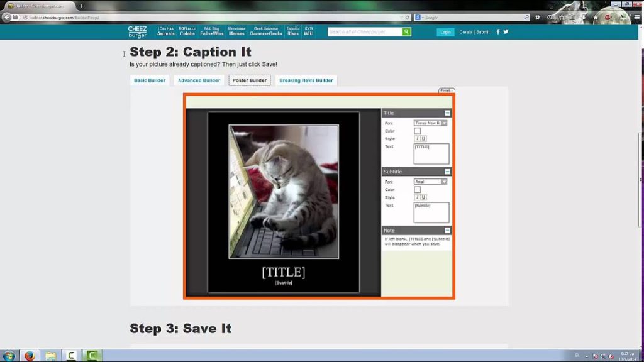644x362 pixels.
Task: Open the Create link
Action: [x=465, y=32]
